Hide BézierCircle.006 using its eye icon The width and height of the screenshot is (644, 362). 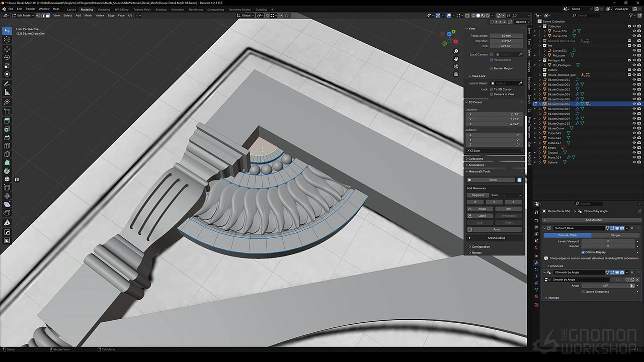634,104
